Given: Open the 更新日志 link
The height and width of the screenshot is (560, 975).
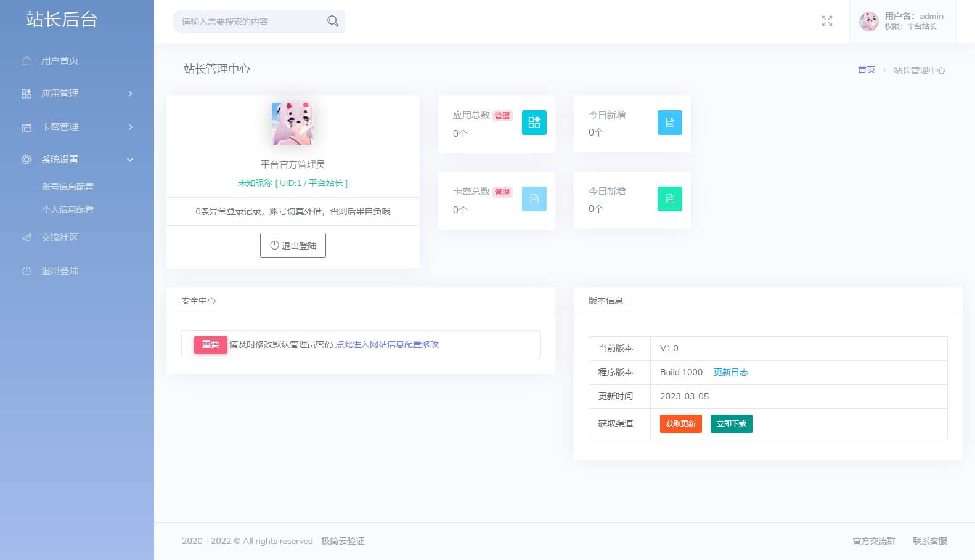Looking at the screenshot, I should coord(731,372).
